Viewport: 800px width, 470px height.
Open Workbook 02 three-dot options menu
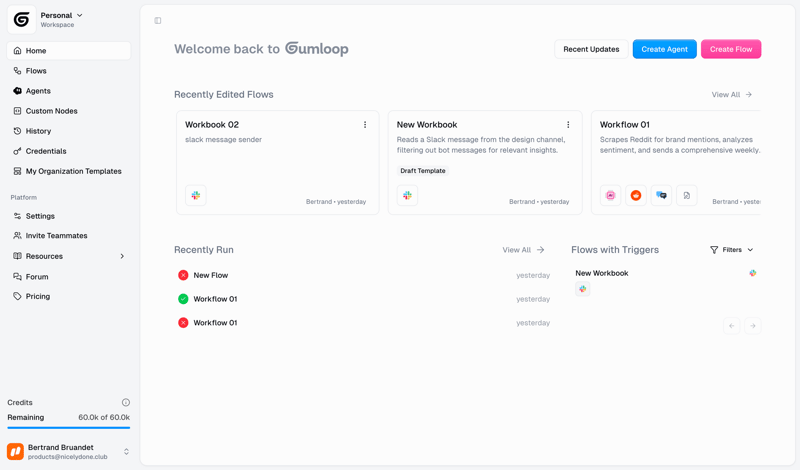(x=365, y=125)
